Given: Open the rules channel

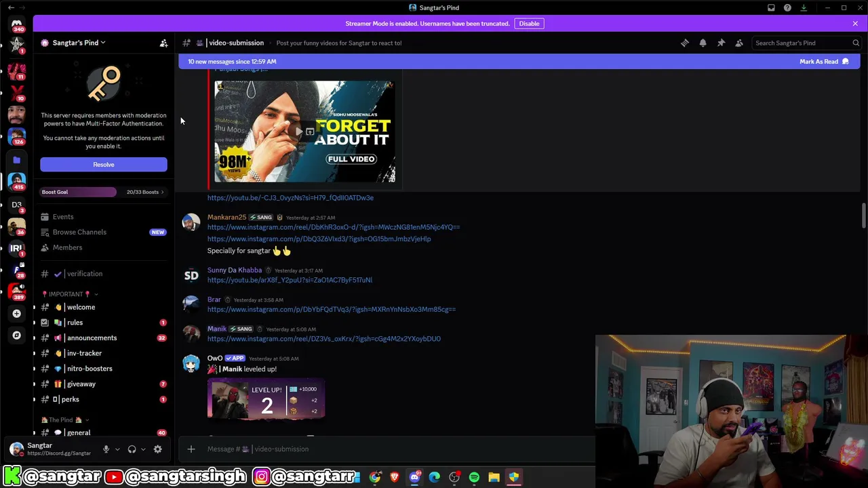Looking at the screenshot, I should pyautogui.click(x=103, y=323).
